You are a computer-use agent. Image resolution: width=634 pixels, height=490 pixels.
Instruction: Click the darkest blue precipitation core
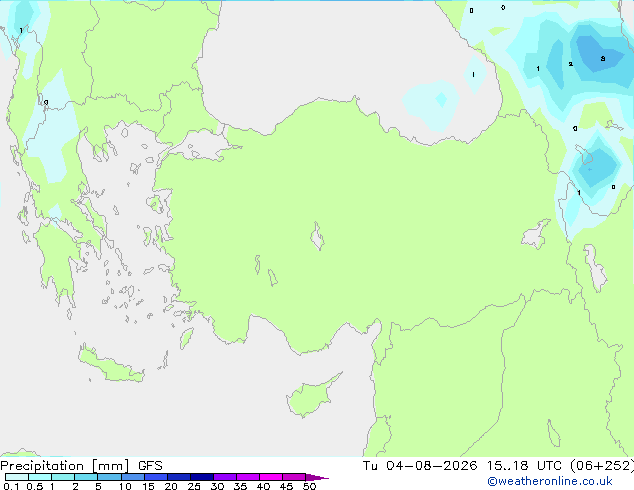click(x=599, y=53)
